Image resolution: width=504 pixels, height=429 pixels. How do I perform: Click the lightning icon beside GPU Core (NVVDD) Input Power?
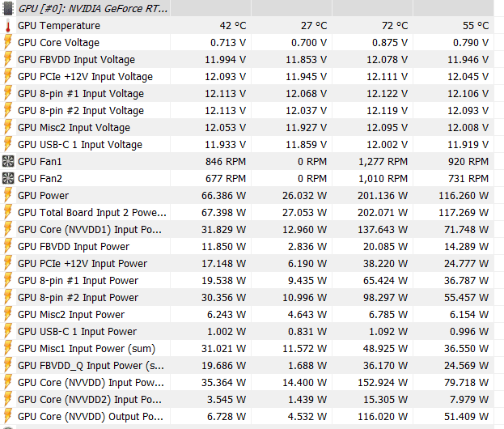pos(8,383)
